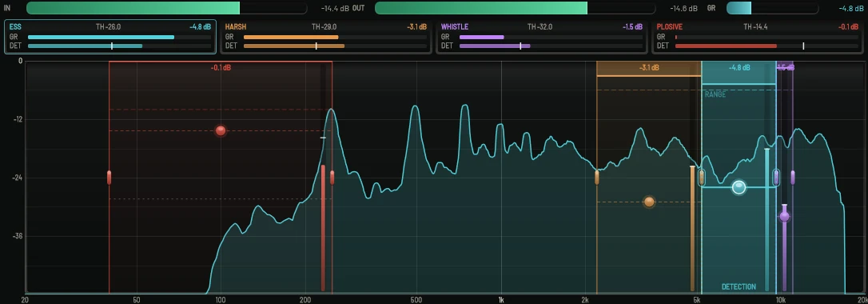Click the ESS threshold value TH -26.0
The image size is (868, 304).
pos(108,26)
